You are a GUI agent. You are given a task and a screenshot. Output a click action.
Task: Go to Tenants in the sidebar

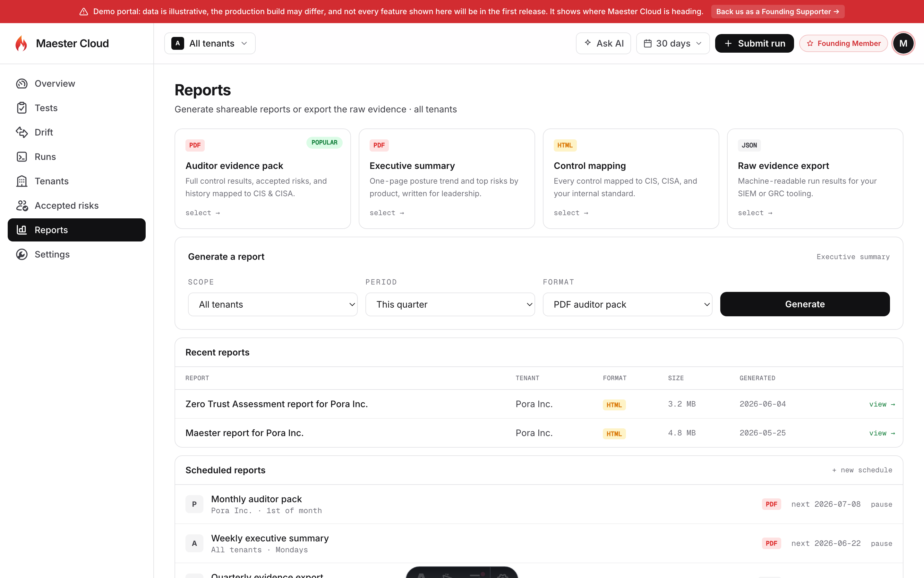coord(76,181)
